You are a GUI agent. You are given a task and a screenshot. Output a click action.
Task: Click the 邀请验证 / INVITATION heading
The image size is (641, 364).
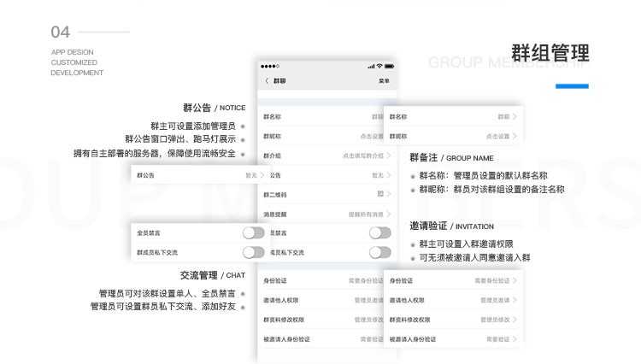coord(452,226)
